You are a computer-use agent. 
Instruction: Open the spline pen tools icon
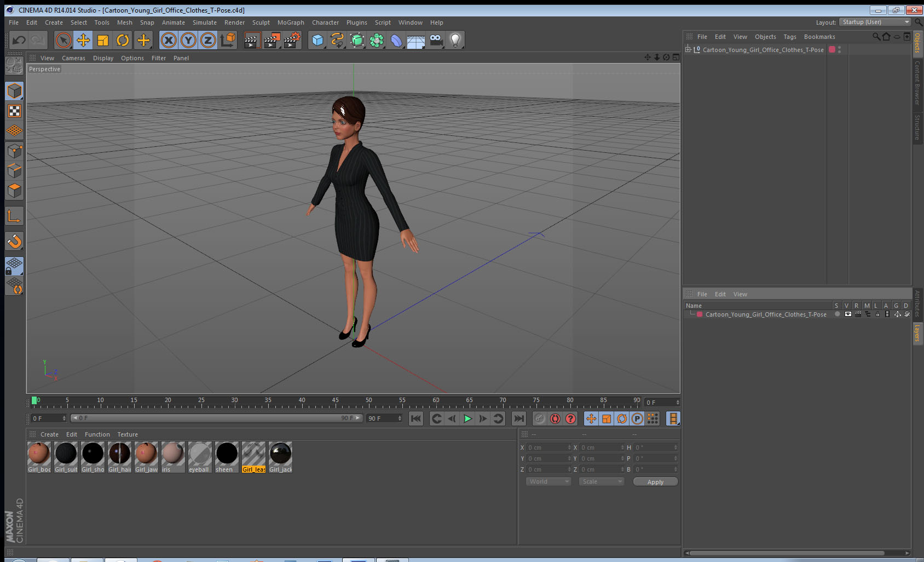click(x=337, y=40)
